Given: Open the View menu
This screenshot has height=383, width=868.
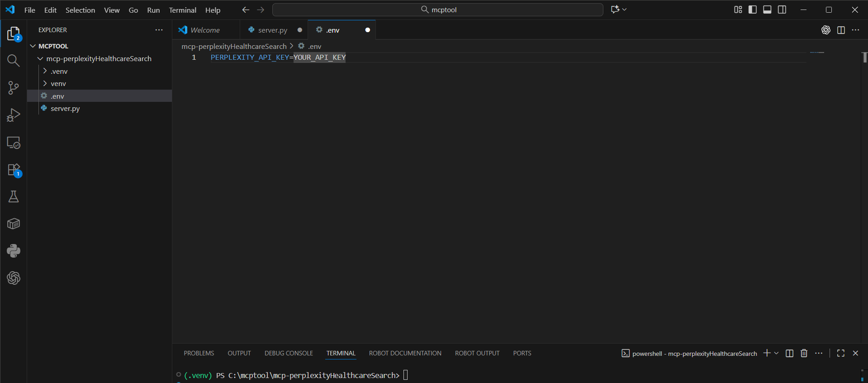Looking at the screenshot, I should click(x=112, y=10).
